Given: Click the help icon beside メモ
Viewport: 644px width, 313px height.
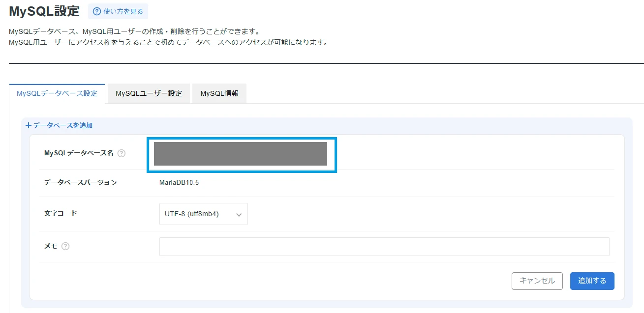Looking at the screenshot, I should point(65,247).
